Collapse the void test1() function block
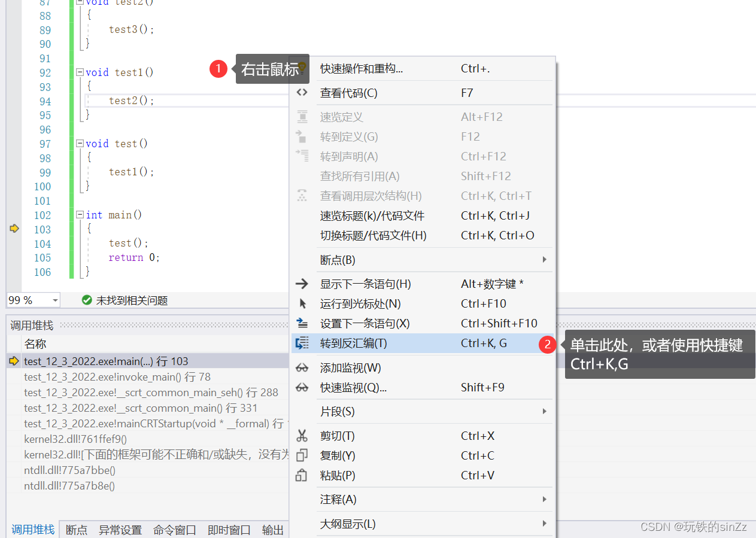This screenshot has height=538, width=756. 80,72
